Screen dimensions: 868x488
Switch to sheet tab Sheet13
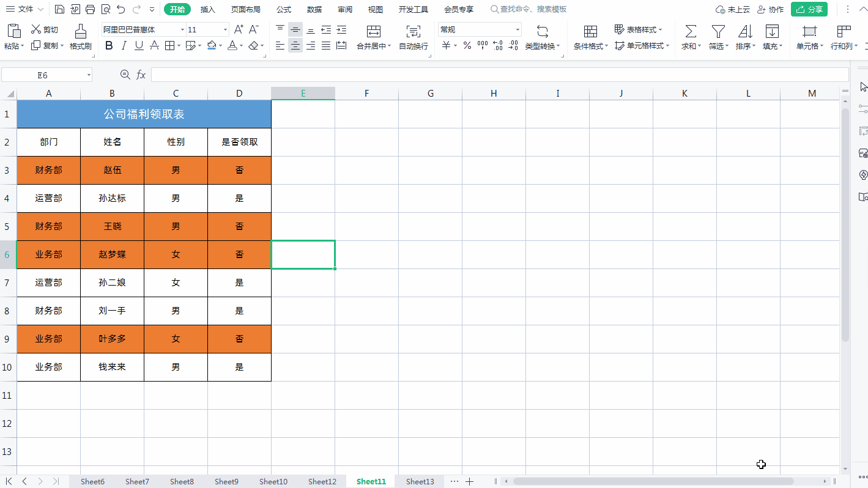(420, 481)
